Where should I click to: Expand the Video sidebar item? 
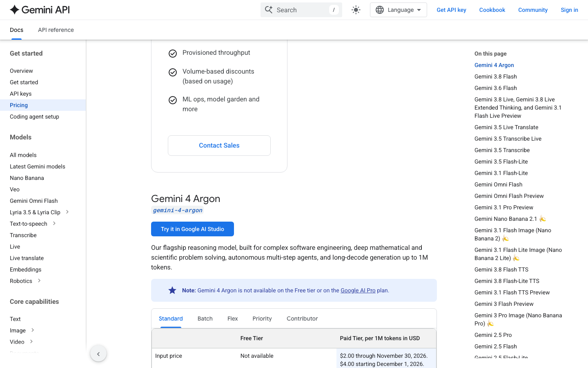31,341
